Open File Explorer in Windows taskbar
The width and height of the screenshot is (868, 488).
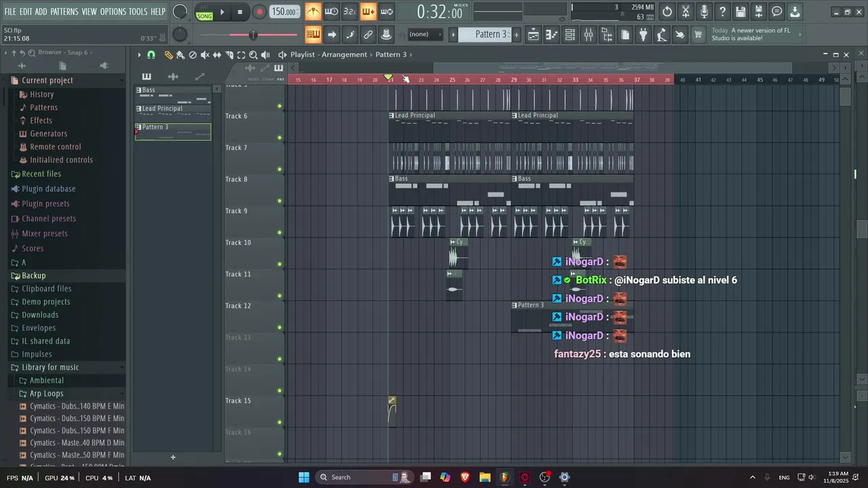485,477
